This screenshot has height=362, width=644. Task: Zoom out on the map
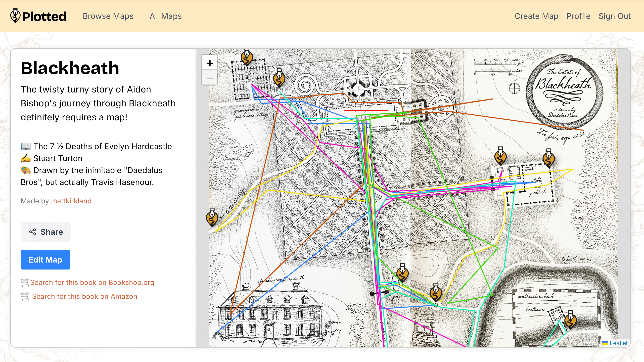(x=210, y=78)
